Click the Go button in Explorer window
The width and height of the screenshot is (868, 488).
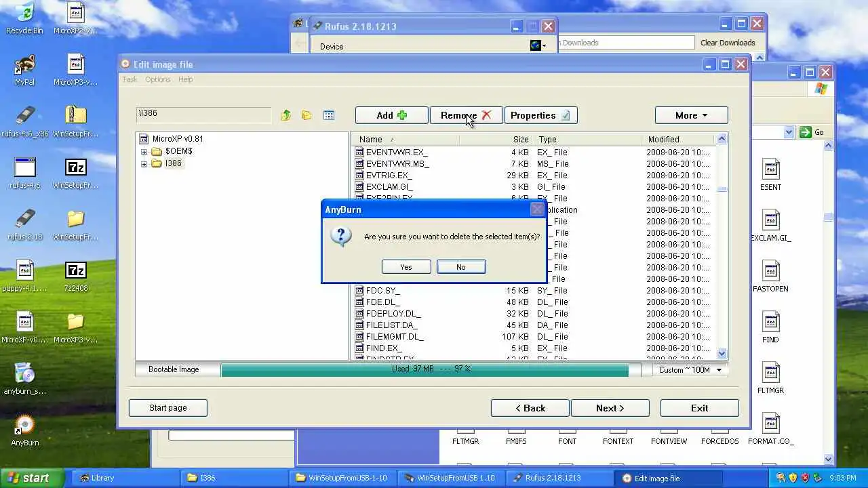click(x=812, y=132)
